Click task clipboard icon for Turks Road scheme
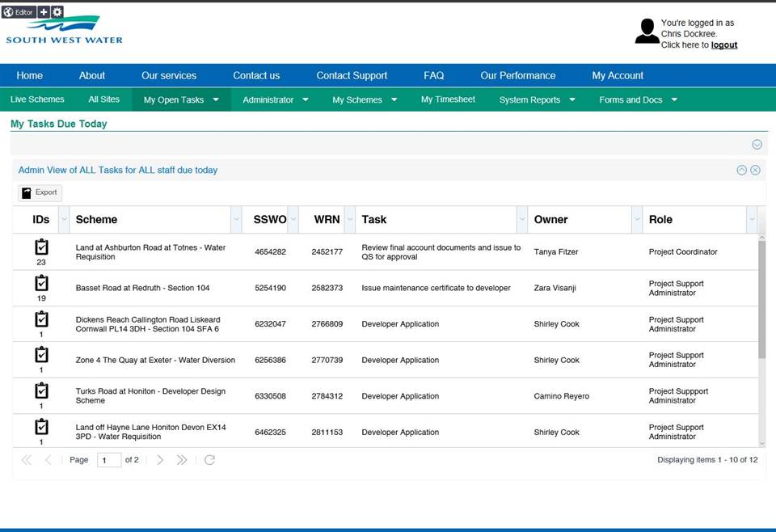 (41, 391)
